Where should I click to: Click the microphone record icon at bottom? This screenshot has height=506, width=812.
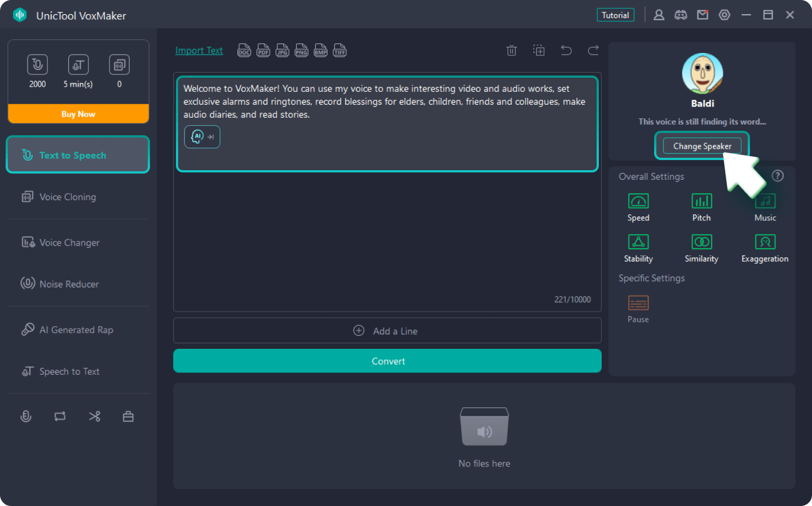click(x=26, y=416)
